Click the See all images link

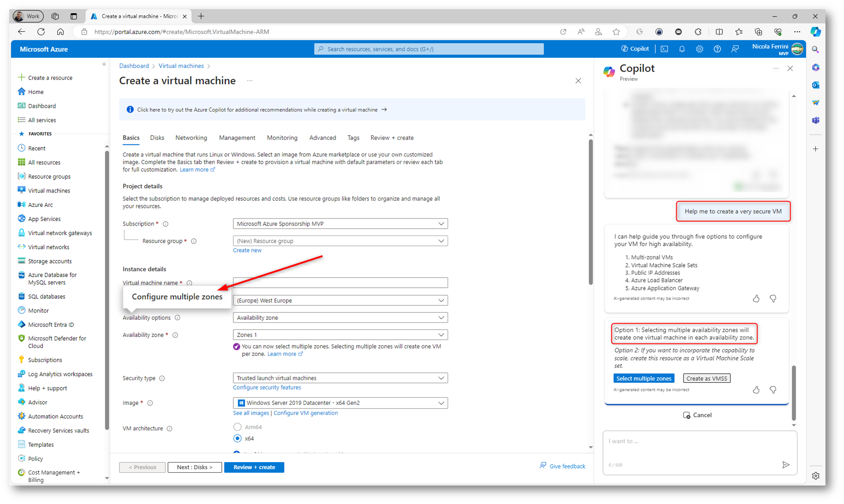click(x=251, y=413)
